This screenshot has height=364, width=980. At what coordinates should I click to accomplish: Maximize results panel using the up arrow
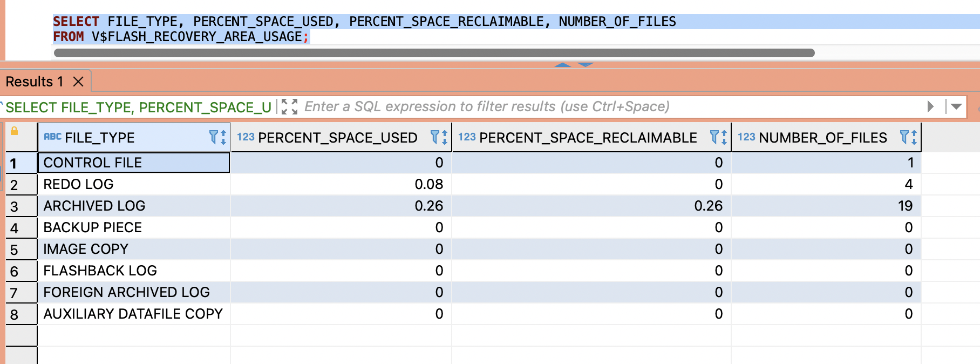563,65
